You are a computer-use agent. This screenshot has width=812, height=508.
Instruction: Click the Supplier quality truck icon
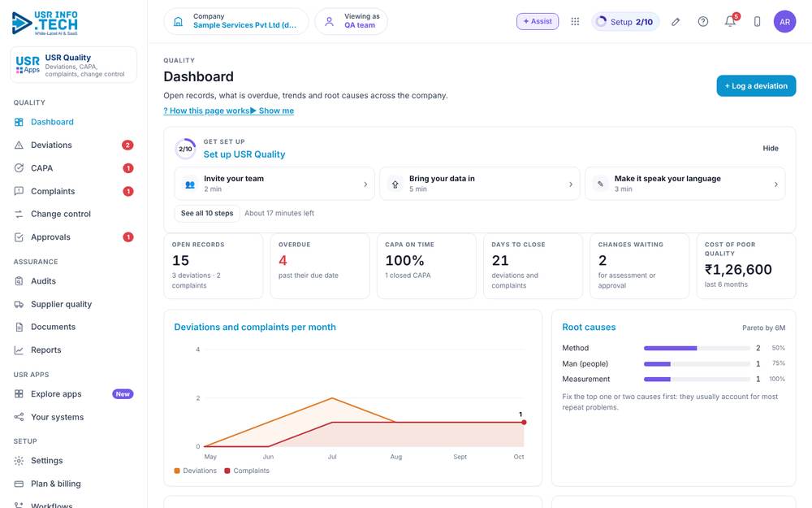[19, 304]
